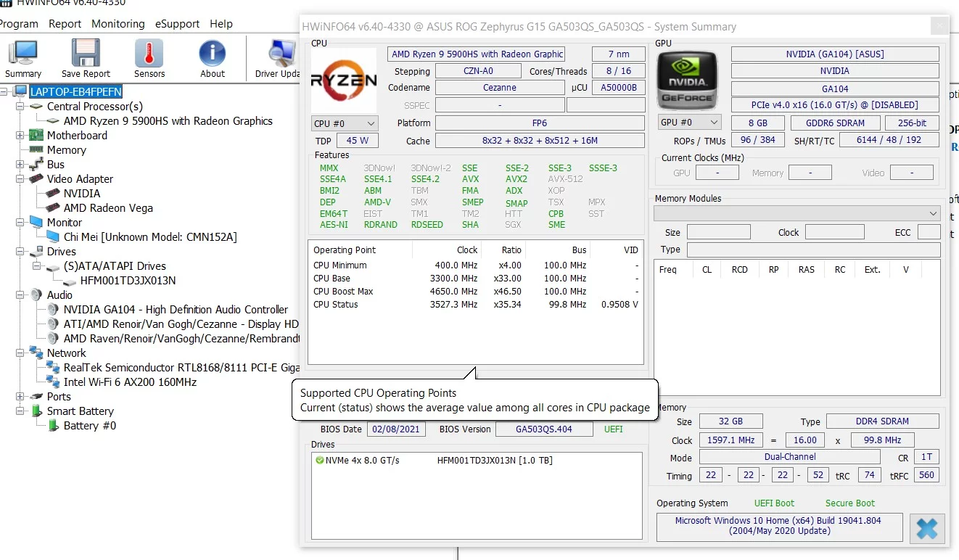Click the Video Adapter card icon

point(36,179)
